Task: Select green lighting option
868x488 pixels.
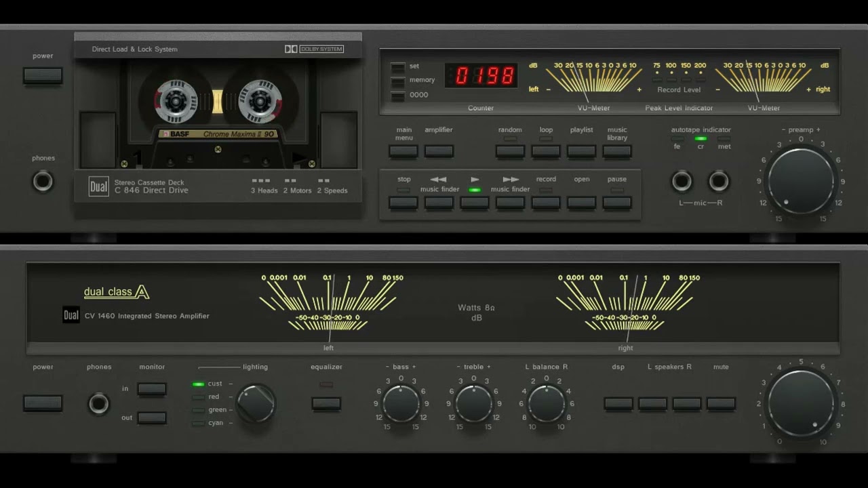Action: pyautogui.click(x=199, y=410)
